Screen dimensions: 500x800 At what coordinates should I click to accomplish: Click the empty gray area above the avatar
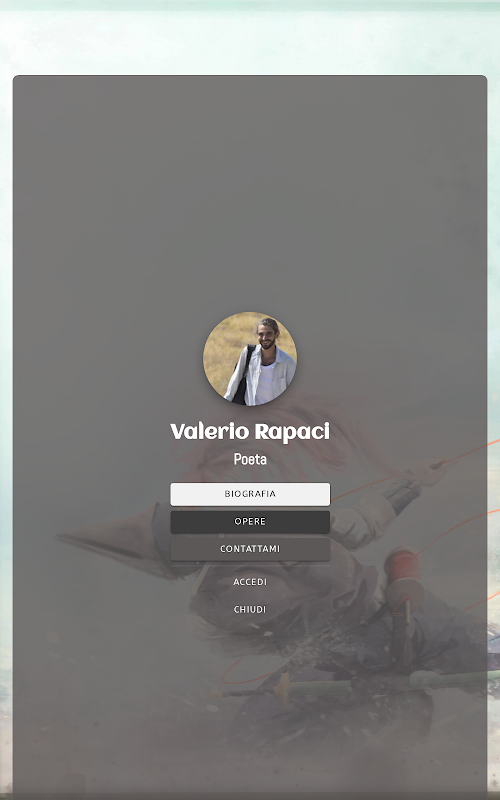coord(250,194)
